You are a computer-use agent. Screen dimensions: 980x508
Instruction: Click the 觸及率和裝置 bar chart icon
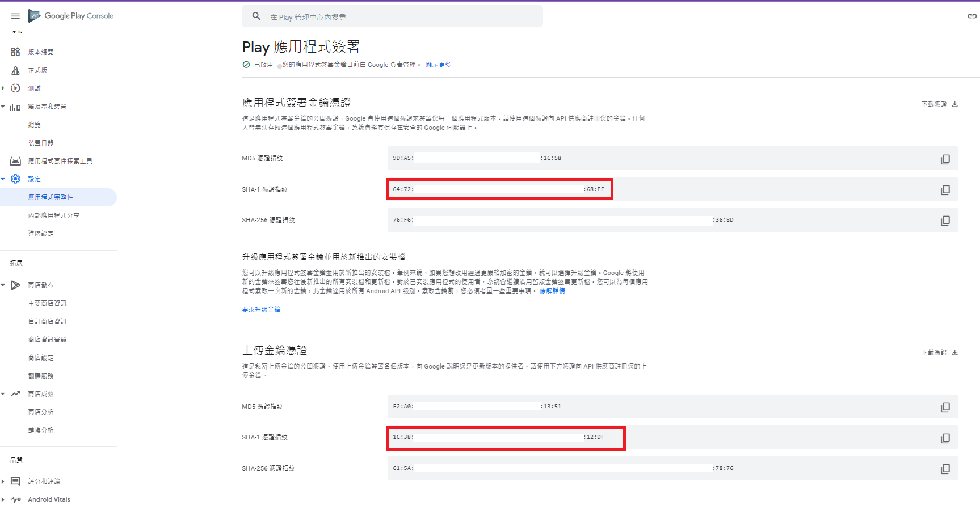tap(16, 107)
